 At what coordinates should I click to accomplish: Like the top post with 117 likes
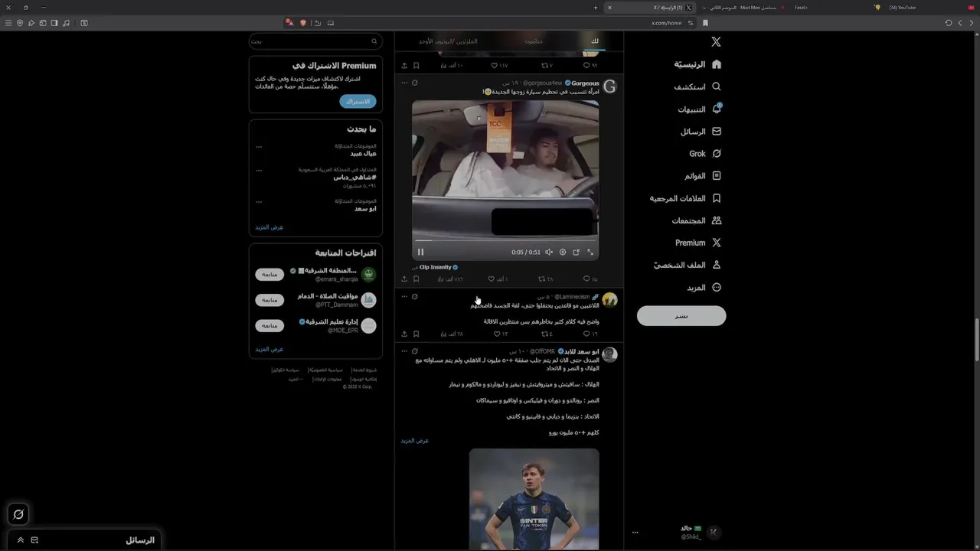click(x=499, y=66)
